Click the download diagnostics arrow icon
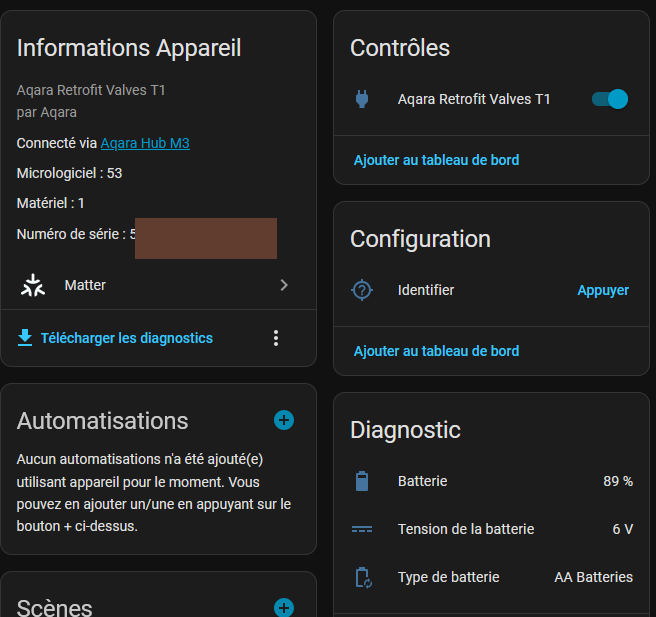 pyautogui.click(x=25, y=338)
